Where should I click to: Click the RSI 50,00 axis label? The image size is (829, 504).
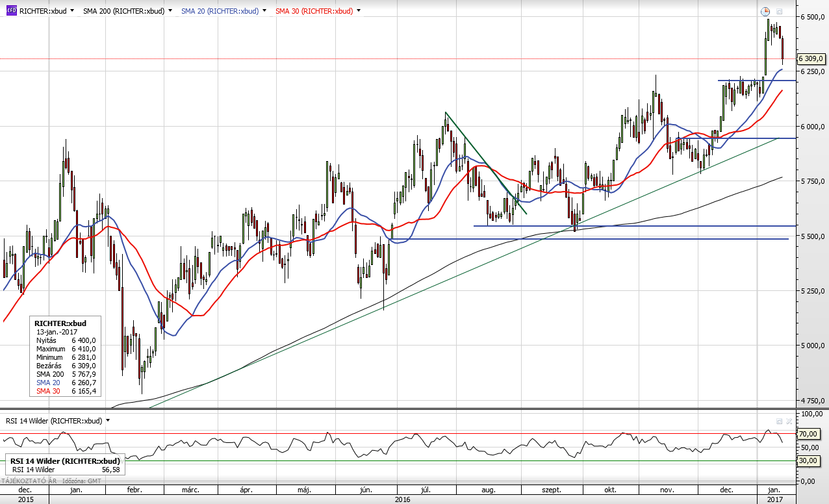tap(811, 447)
